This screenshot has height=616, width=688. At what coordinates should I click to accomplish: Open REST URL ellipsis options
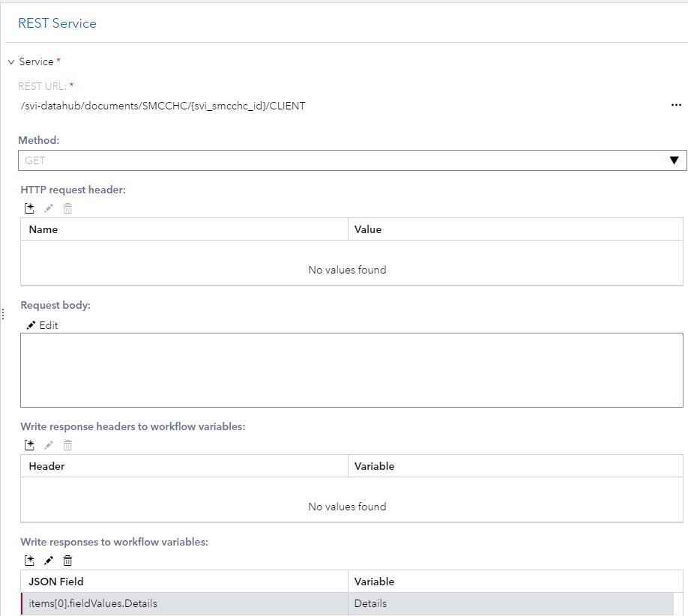coord(676,106)
